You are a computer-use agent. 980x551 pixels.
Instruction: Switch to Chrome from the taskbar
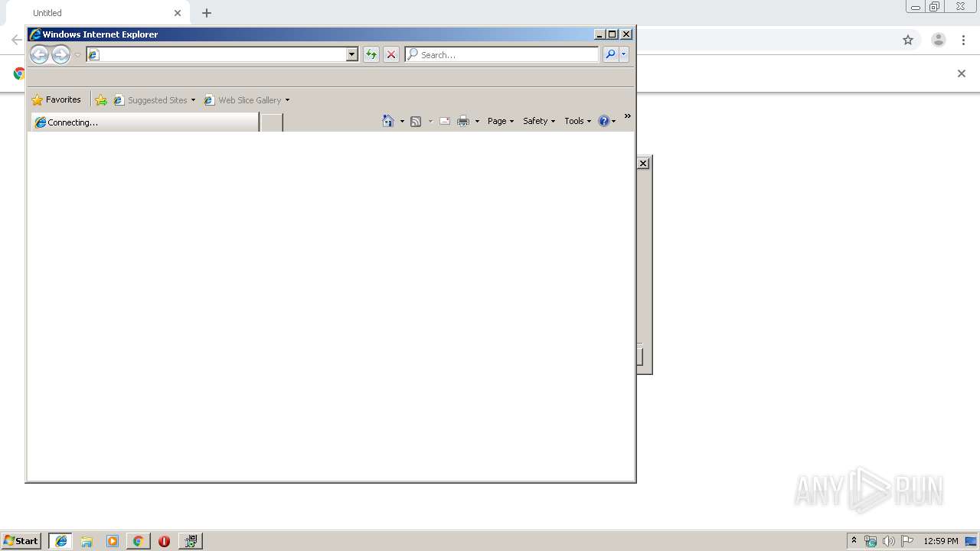[138, 541]
